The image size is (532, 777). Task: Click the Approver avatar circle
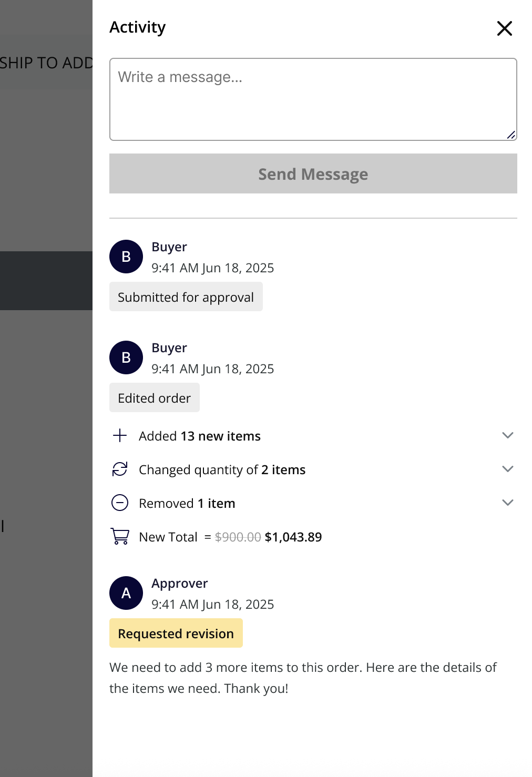pos(126,592)
